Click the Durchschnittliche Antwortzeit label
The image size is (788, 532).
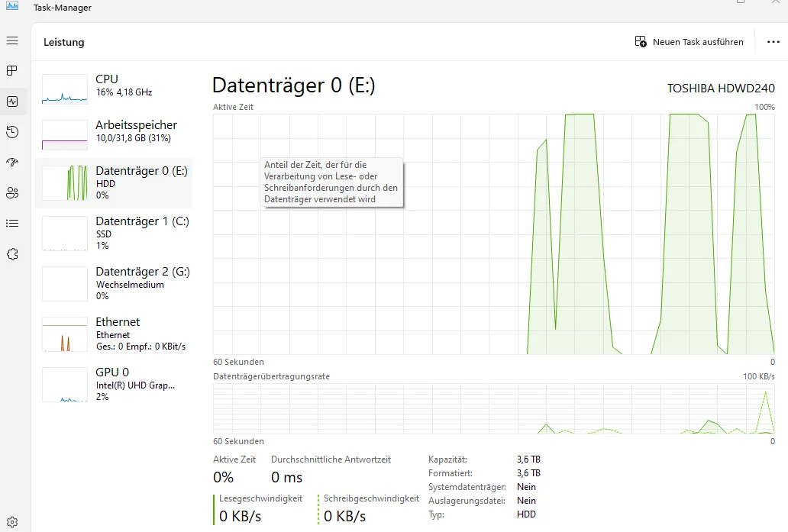(x=331, y=459)
